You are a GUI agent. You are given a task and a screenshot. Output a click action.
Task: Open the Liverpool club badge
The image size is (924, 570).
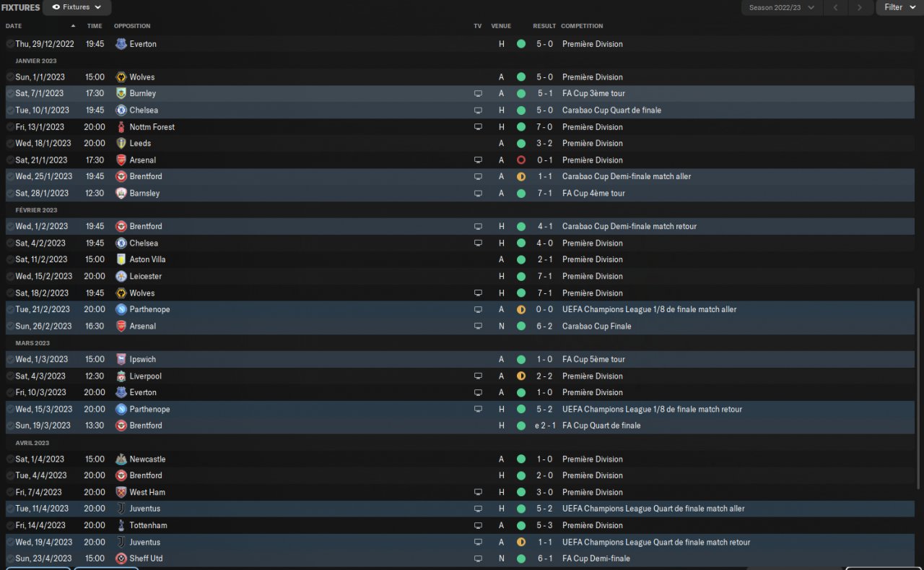click(121, 376)
